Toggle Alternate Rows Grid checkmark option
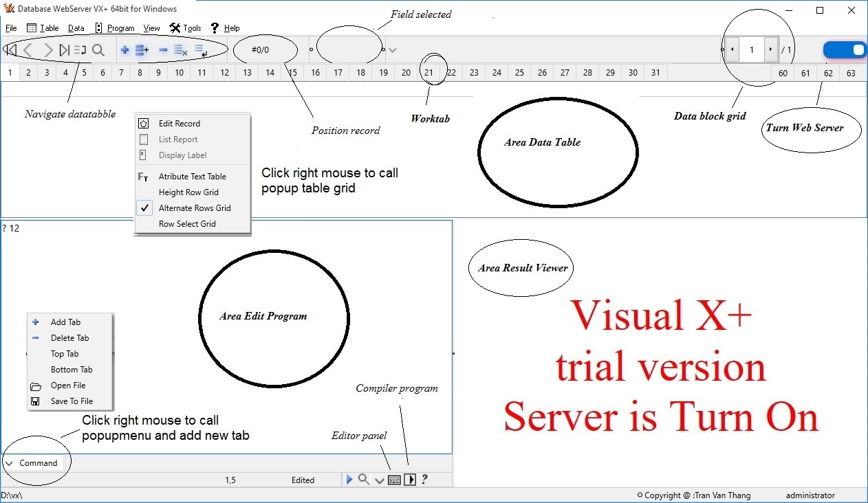Viewport: 868px width, 503px height. (194, 208)
